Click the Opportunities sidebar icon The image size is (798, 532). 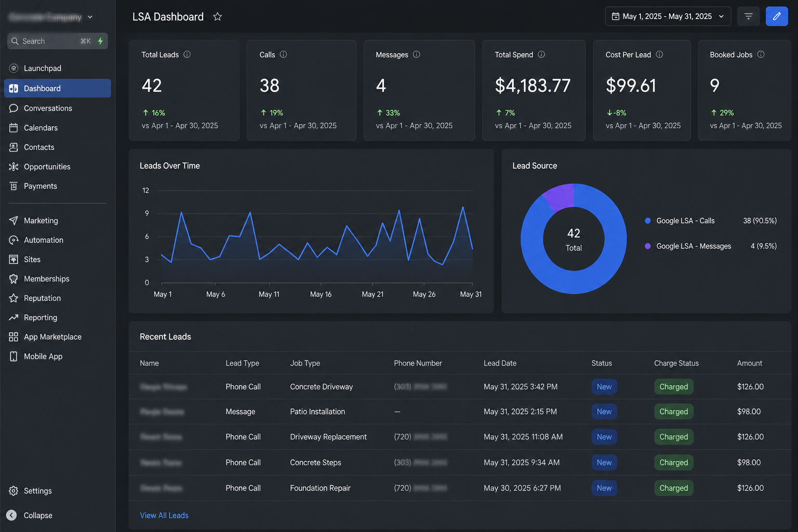coord(14,167)
